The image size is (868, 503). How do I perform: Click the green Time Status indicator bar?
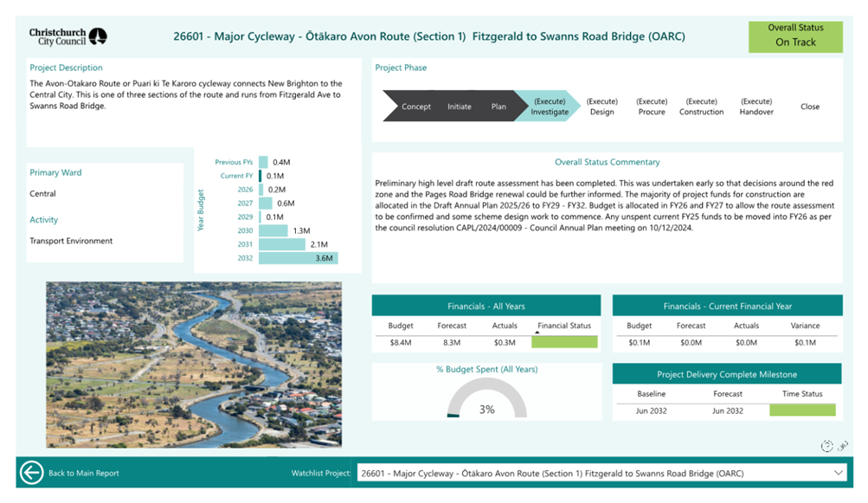click(x=802, y=410)
